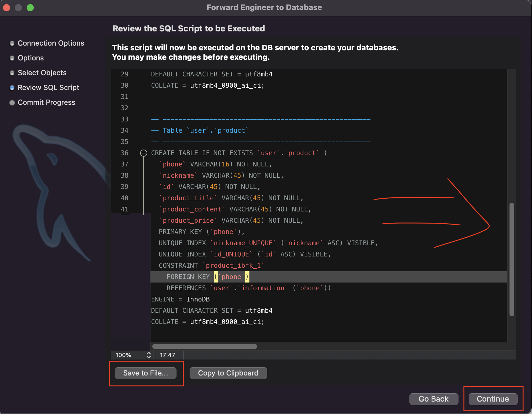Click the `id` VARCHAR(45) column line
Viewport: 532px width, 414px height.
pyautogui.click(x=209, y=187)
